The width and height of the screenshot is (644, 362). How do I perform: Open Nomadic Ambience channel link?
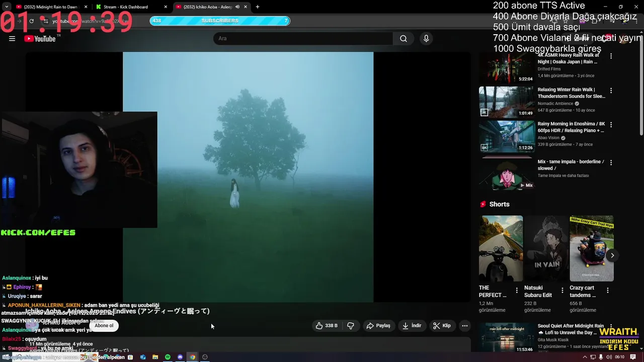coord(555,104)
